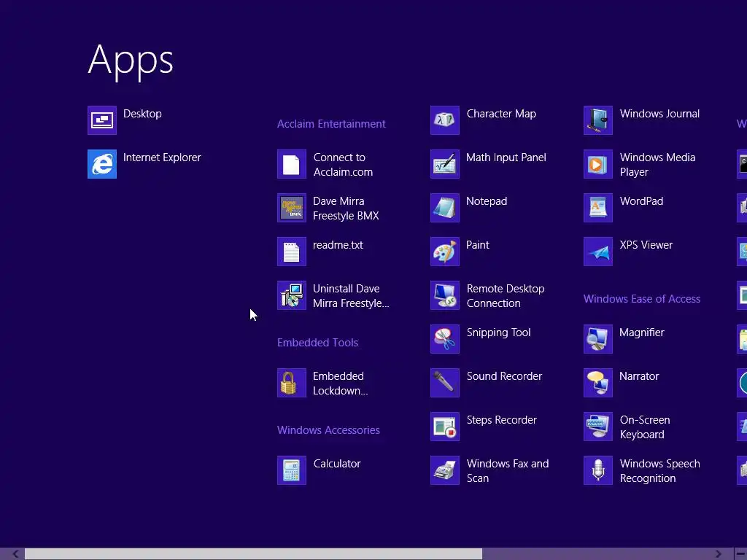
Task: Launch Windows Speech Recognition icon
Action: point(598,470)
